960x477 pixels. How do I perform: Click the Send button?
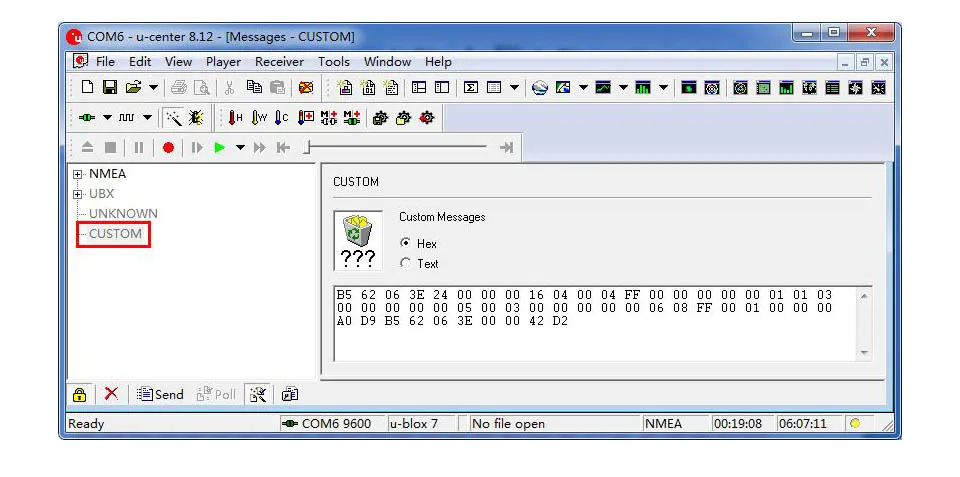click(x=160, y=394)
